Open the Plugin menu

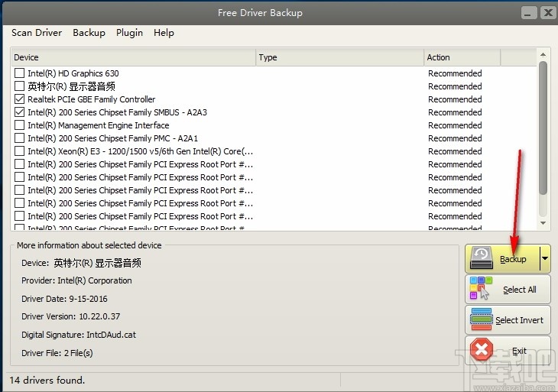(x=129, y=33)
